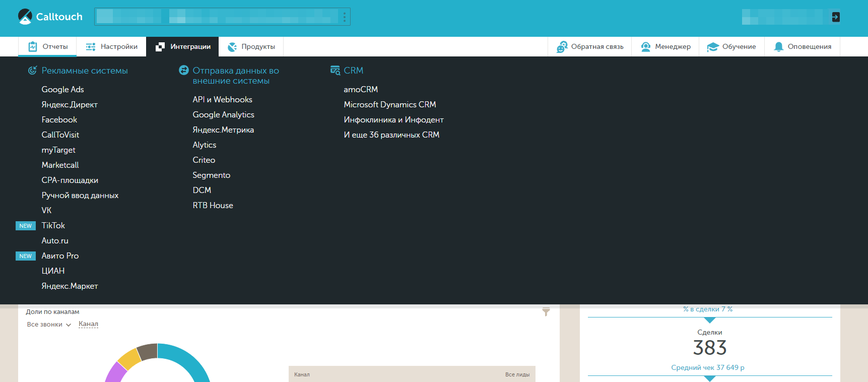Image resolution: width=868 pixels, height=382 pixels.
Task: Click the Calltouch logo icon
Action: pos(25,17)
